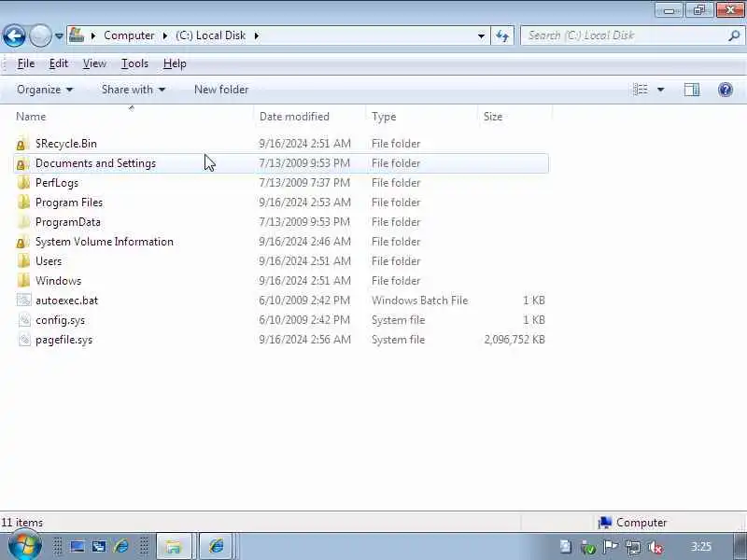Image resolution: width=747 pixels, height=560 pixels.
Task: Click the drive icon in the address bar
Action: (77, 35)
